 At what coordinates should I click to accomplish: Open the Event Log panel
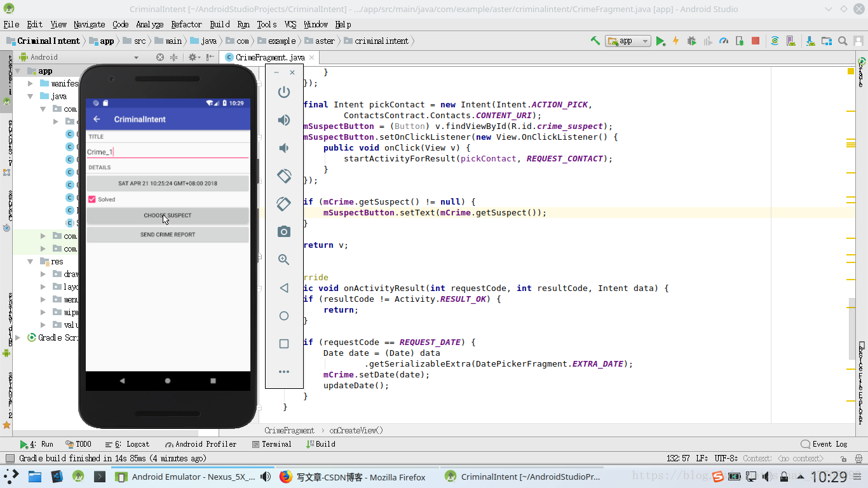click(x=824, y=444)
